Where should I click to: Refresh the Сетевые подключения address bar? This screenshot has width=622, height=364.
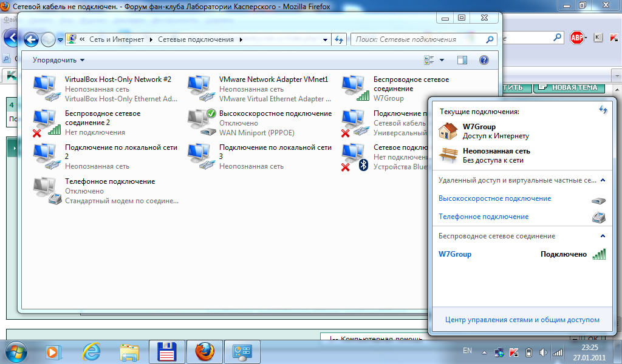[339, 39]
